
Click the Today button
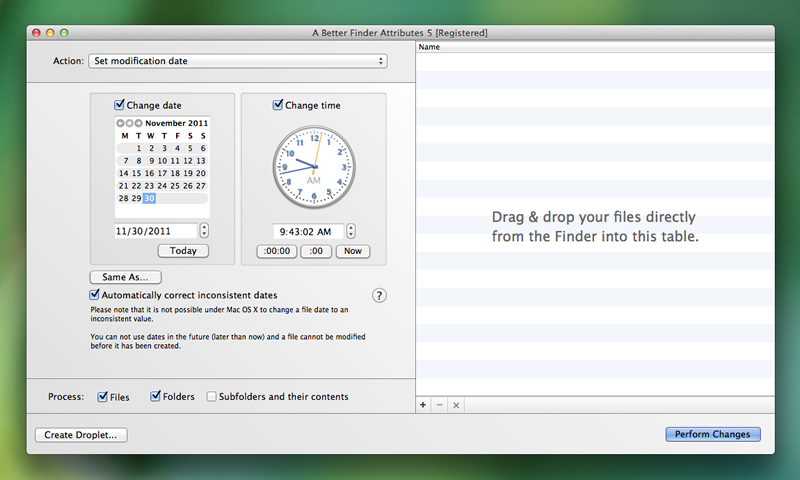[x=183, y=250]
